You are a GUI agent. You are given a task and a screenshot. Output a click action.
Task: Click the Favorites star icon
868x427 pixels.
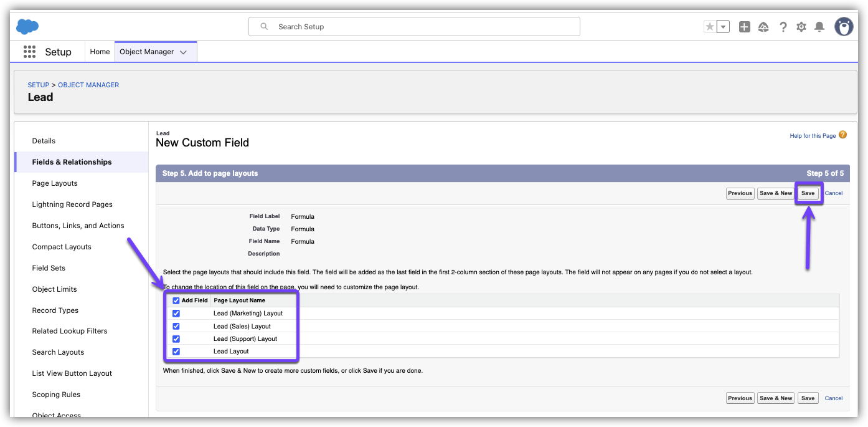[710, 27]
